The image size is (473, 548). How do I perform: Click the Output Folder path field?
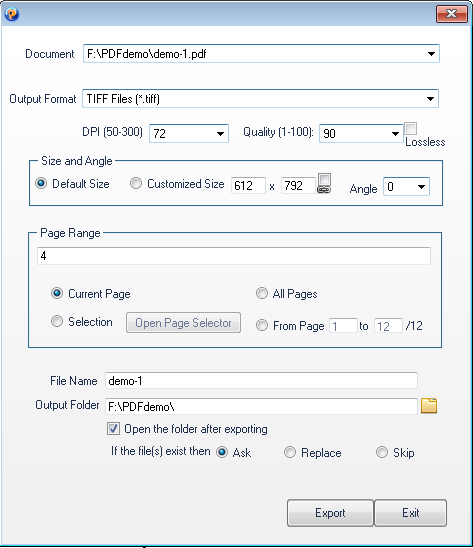261,406
